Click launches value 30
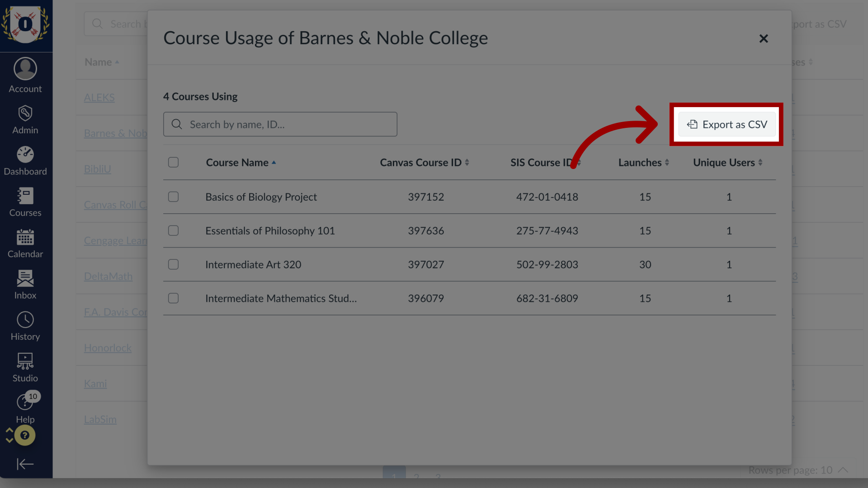Viewport: 868px width, 488px height. point(645,264)
